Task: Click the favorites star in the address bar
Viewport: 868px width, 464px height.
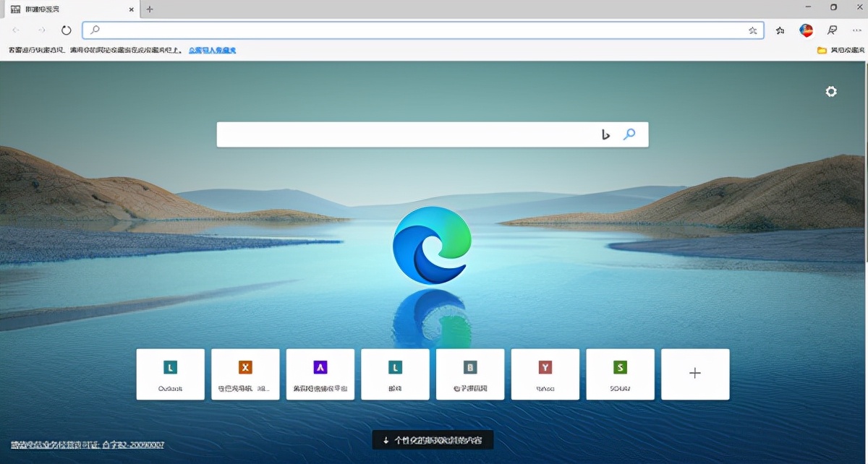Action: coord(752,30)
